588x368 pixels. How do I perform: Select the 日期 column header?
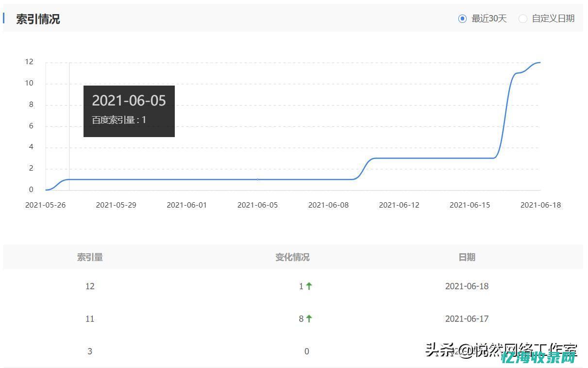point(467,257)
